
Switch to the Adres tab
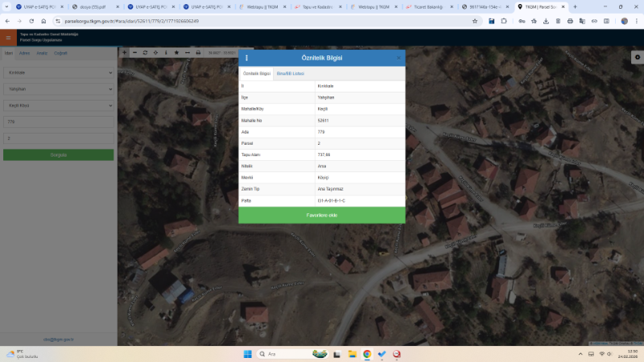click(x=24, y=53)
